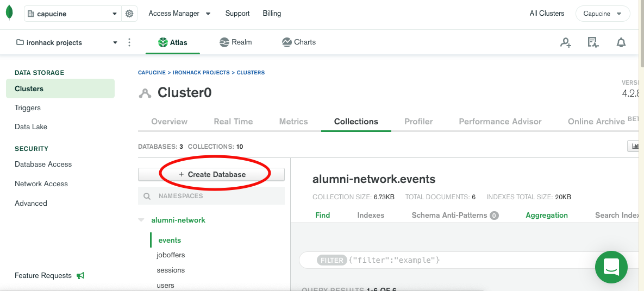
Task: Select the joboffers collection
Action: tap(171, 255)
